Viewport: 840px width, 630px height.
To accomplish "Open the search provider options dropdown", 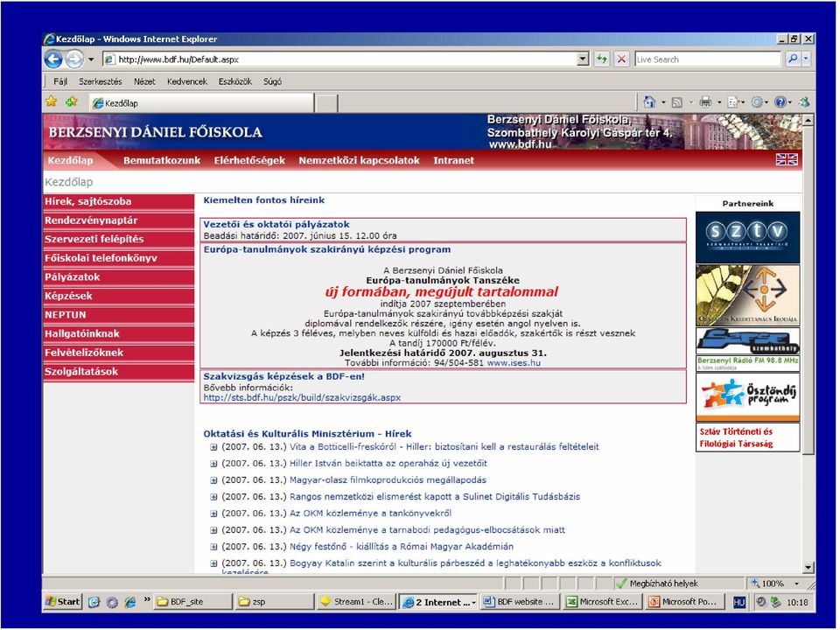I will (806, 59).
